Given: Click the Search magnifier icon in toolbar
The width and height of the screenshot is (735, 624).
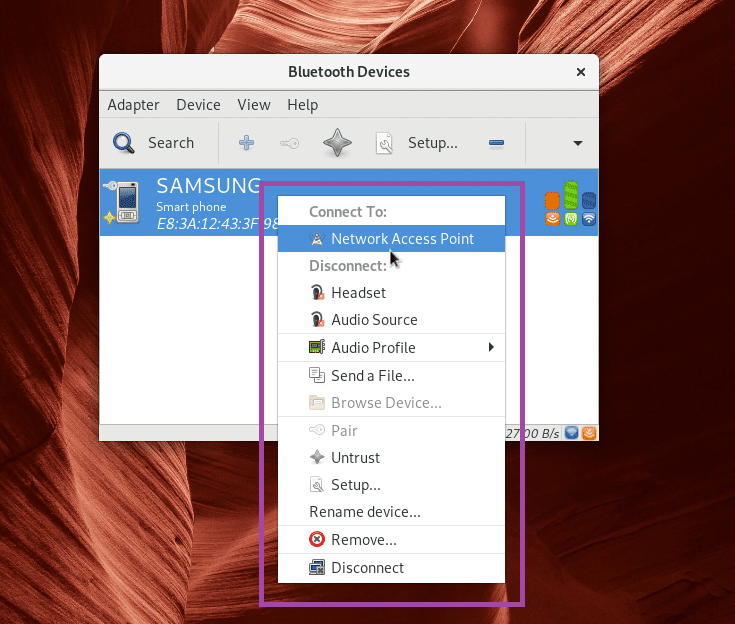Looking at the screenshot, I should click(x=124, y=143).
